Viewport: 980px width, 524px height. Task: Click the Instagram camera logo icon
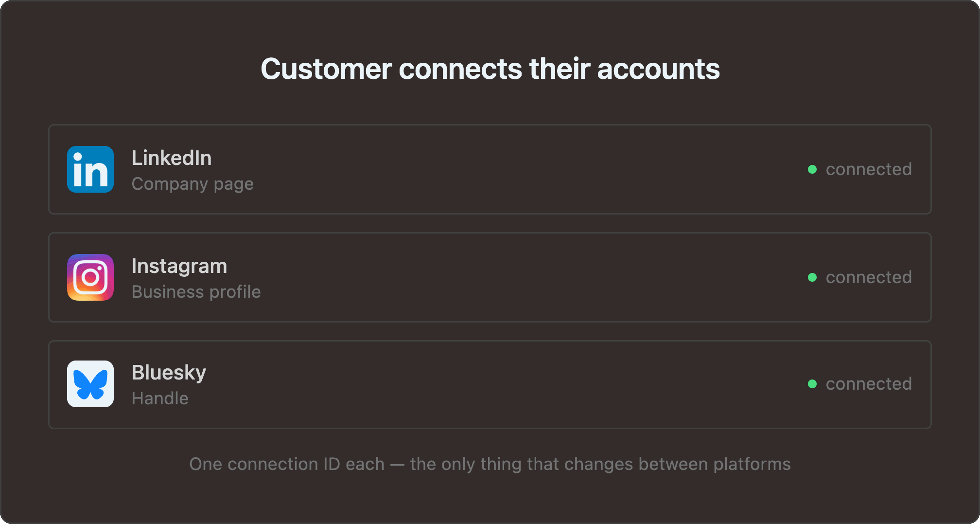[90, 277]
